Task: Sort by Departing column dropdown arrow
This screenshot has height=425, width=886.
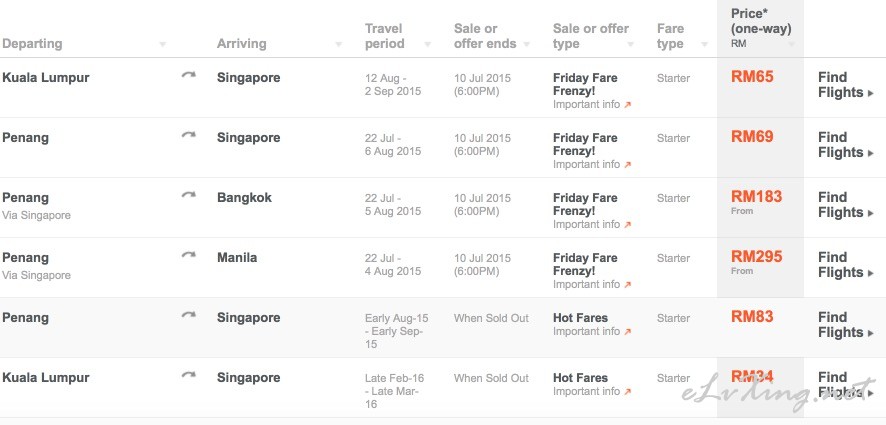Action: [x=163, y=44]
